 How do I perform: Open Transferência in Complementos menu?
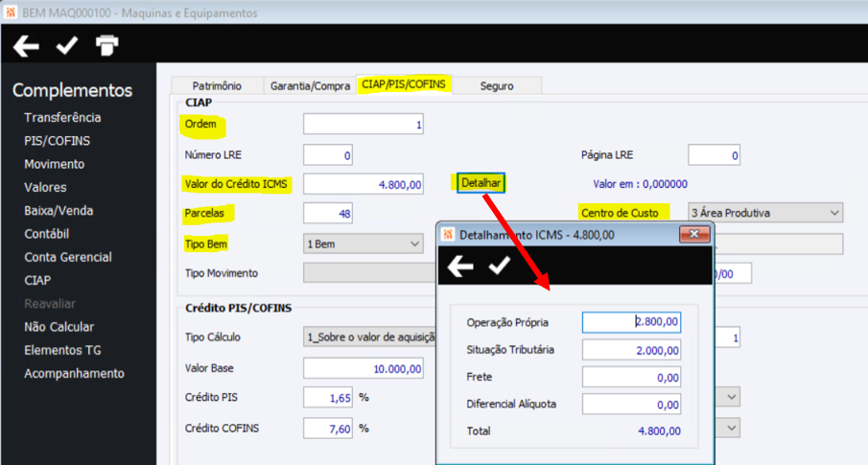coord(62,117)
